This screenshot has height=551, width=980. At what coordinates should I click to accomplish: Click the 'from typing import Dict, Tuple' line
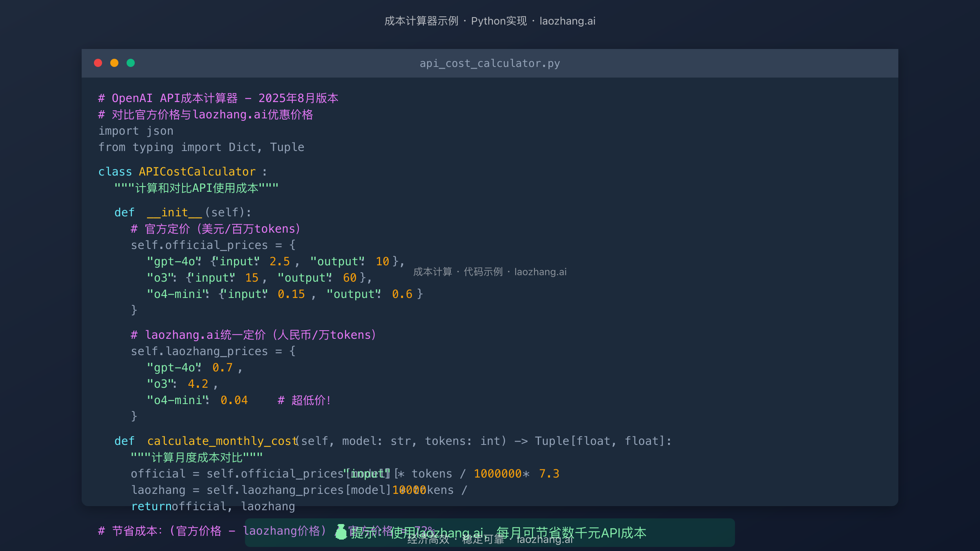pyautogui.click(x=201, y=147)
